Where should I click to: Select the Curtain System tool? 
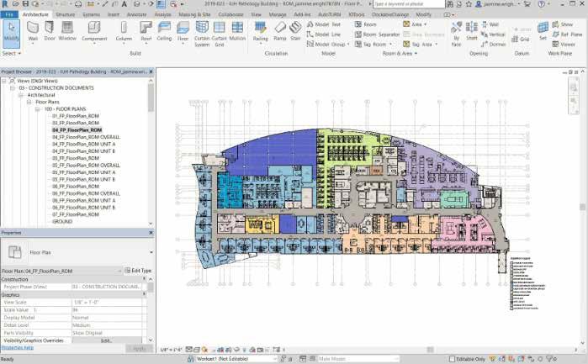click(x=202, y=34)
